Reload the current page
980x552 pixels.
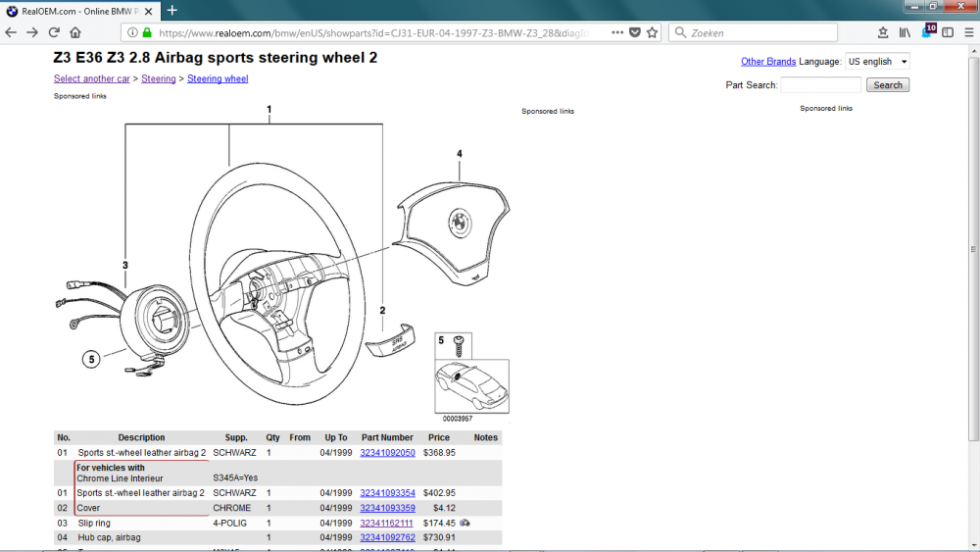point(54,32)
